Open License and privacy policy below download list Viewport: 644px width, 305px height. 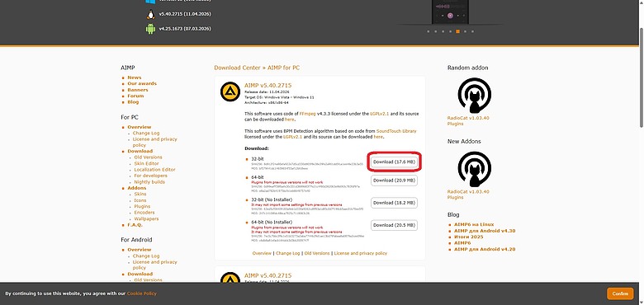[361, 253]
